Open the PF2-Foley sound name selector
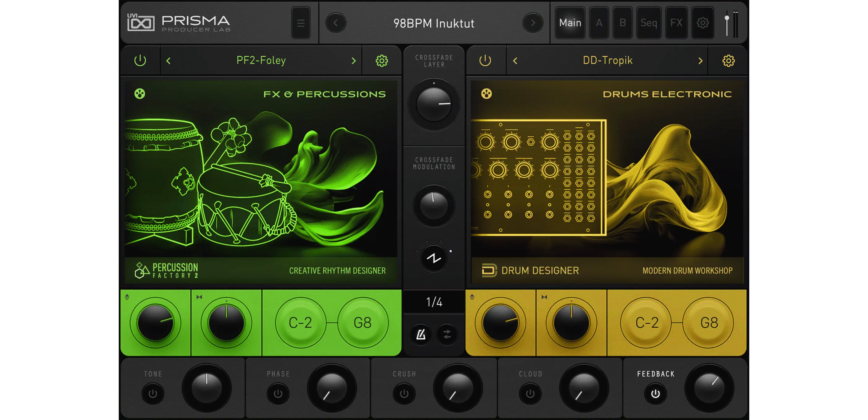 tap(261, 61)
